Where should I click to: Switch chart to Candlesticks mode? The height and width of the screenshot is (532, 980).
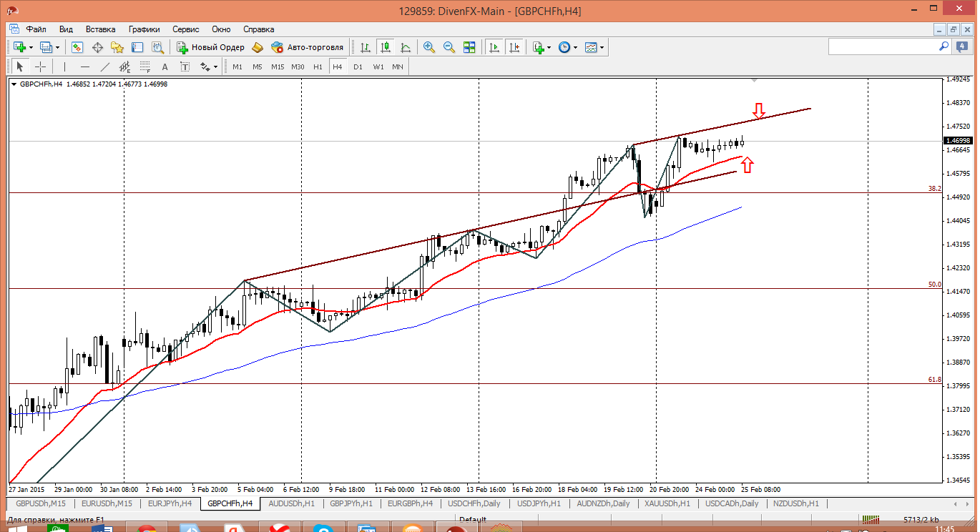click(x=386, y=47)
